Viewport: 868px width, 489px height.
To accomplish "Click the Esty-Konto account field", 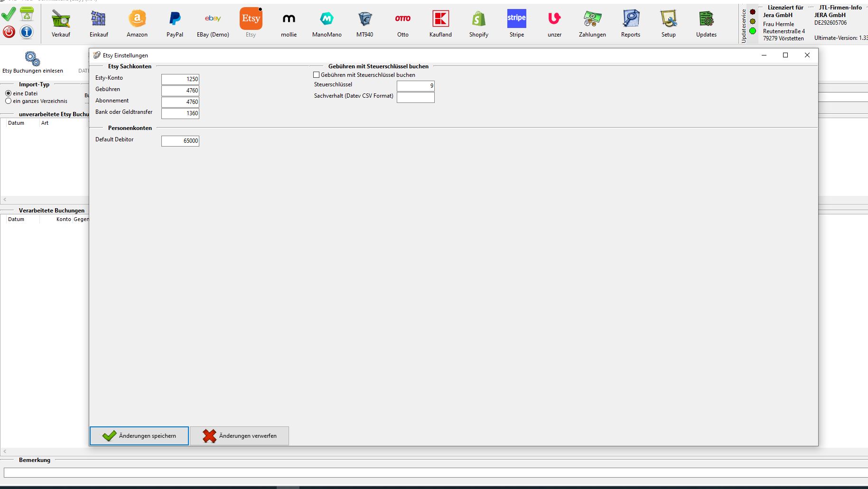I will tap(180, 79).
